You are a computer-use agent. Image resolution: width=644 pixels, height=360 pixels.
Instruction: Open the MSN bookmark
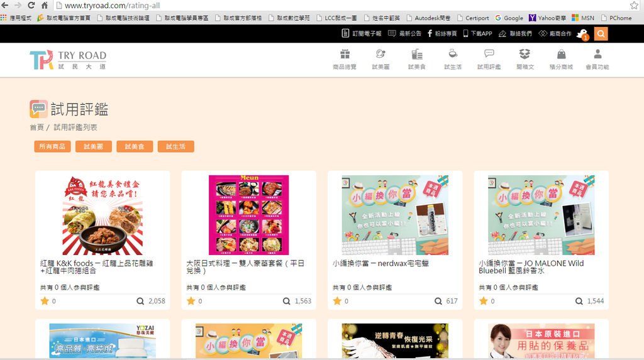pyautogui.click(x=583, y=18)
